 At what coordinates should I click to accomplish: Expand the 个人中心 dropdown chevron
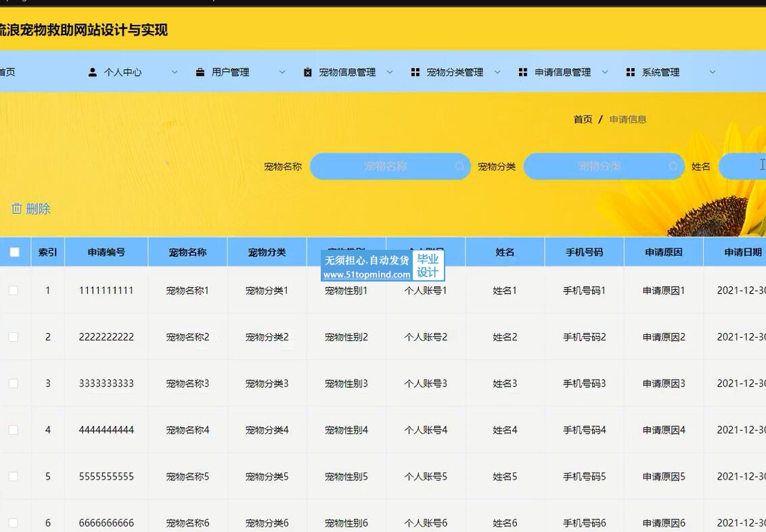tap(175, 72)
